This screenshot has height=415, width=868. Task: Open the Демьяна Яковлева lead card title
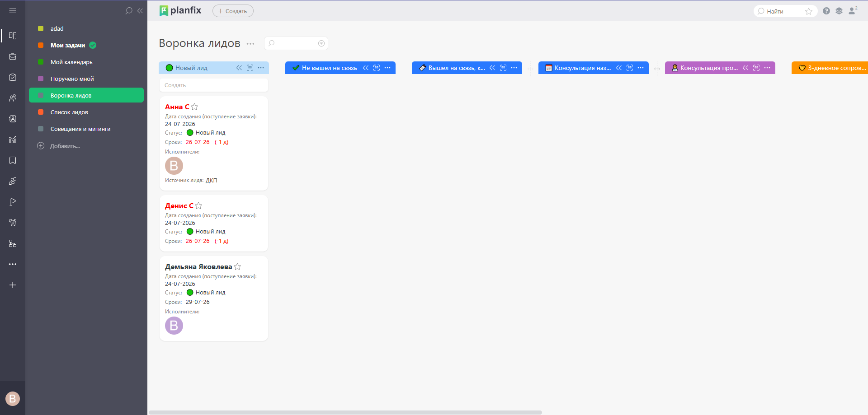pos(198,267)
